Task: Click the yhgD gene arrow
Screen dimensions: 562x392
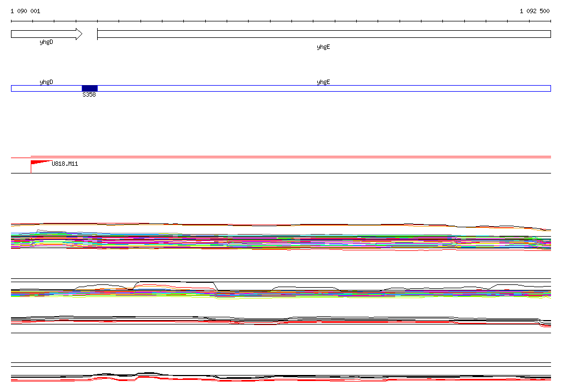Action: [x=47, y=34]
